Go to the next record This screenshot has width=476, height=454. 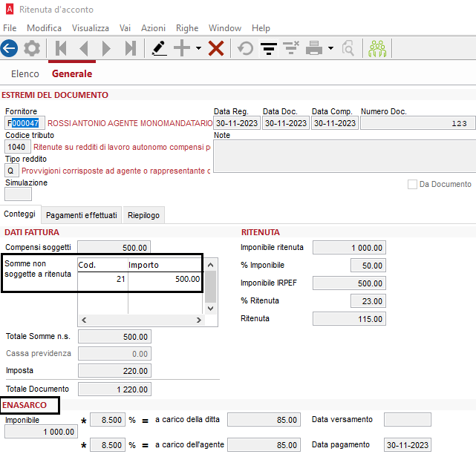click(x=106, y=48)
